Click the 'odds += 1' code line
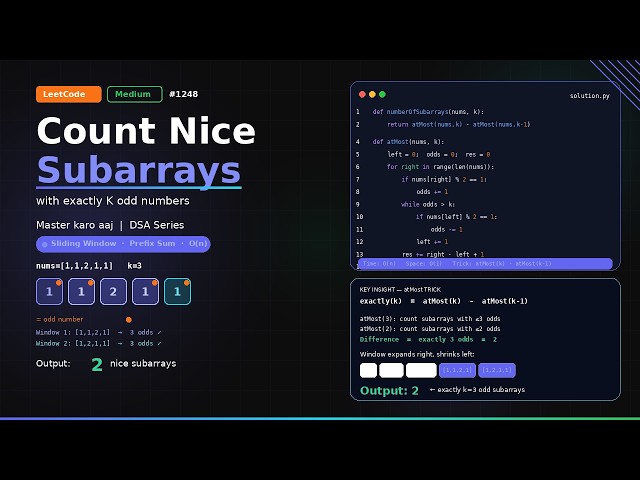 tap(432, 191)
